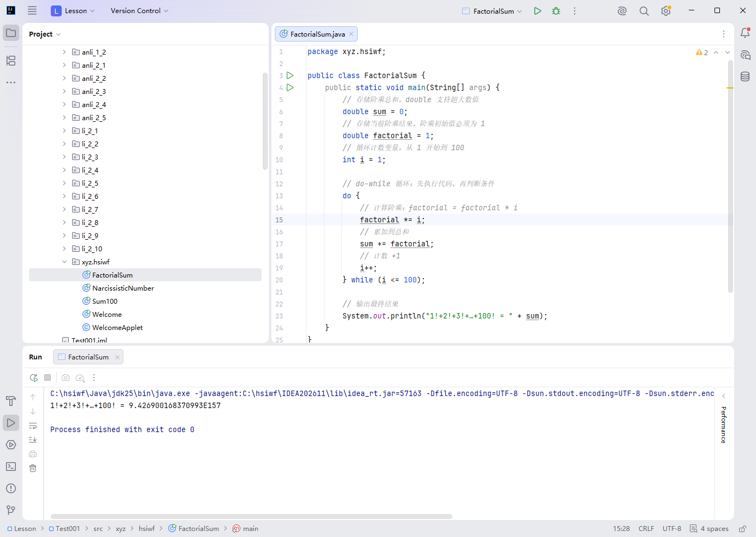Start debugging with the bug icon
The height and width of the screenshot is (537, 756).
556,11
